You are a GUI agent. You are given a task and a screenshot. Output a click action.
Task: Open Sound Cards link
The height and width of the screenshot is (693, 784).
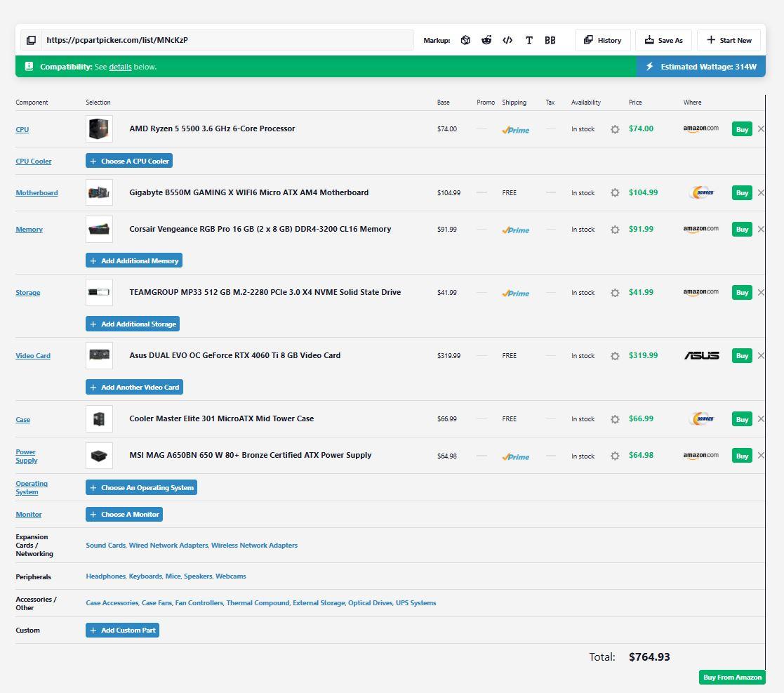click(x=105, y=545)
